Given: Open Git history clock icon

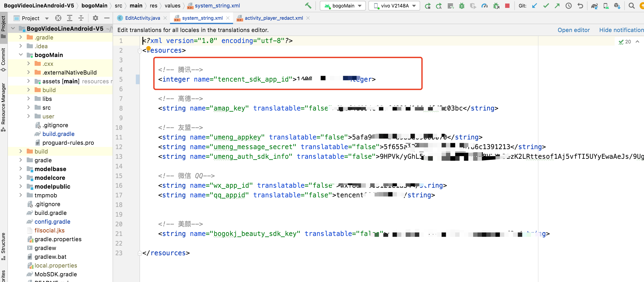Looking at the screenshot, I should (x=568, y=5).
